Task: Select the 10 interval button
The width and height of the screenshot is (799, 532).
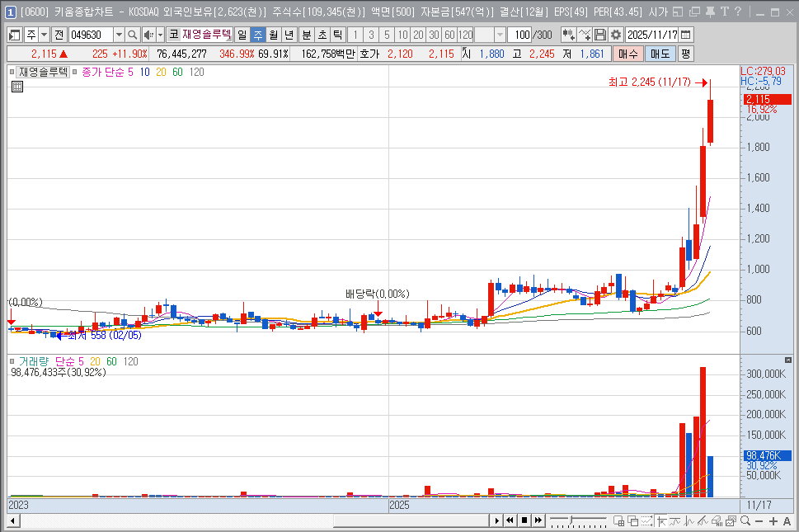Action: click(x=402, y=35)
